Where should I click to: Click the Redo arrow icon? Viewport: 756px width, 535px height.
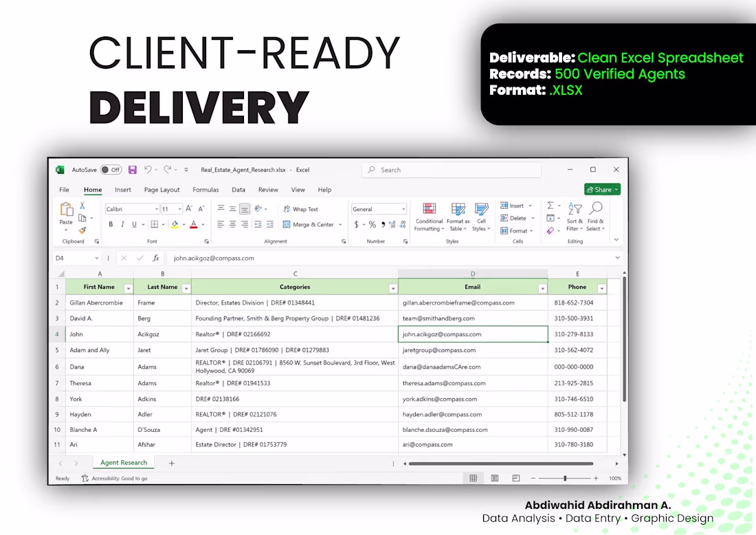[167, 169]
